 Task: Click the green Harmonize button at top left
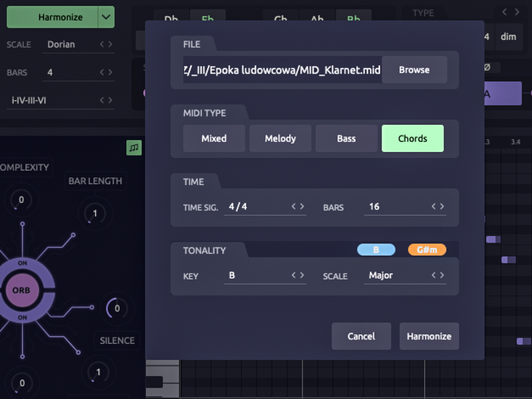click(53, 17)
